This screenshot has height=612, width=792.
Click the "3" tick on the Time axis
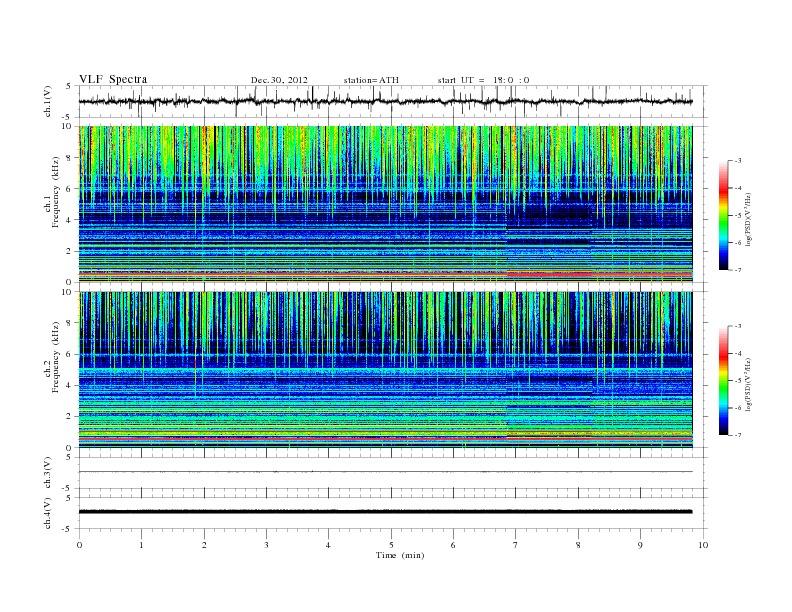pyautogui.click(x=266, y=545)
